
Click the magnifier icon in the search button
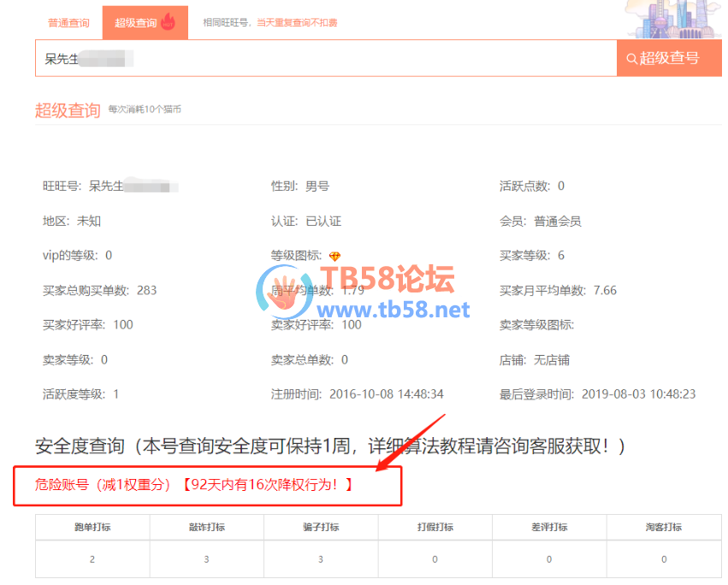click(631, 59)
